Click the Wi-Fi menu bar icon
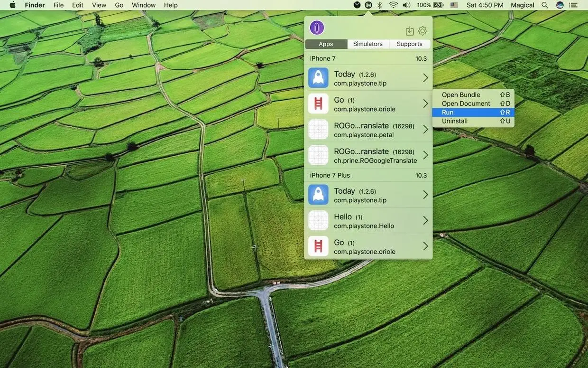The image size is (588, 368). (393, 5)
